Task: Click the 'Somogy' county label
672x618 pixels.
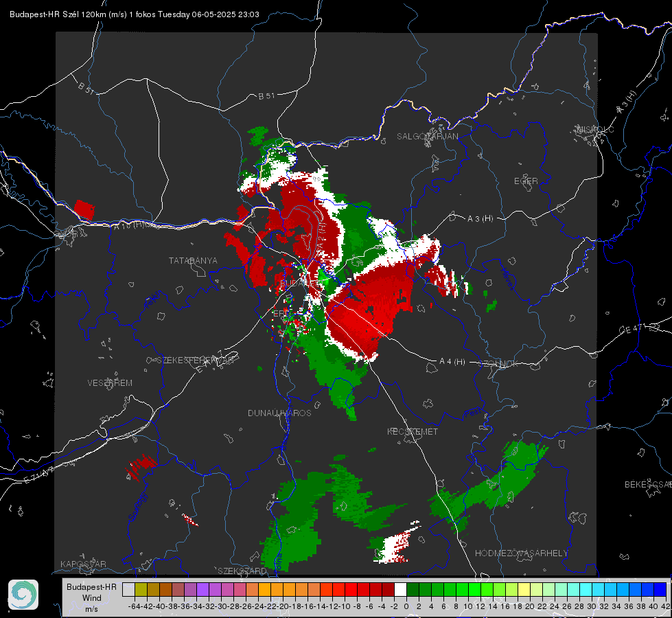Action: pyautogui.click(x=137, y=507)
